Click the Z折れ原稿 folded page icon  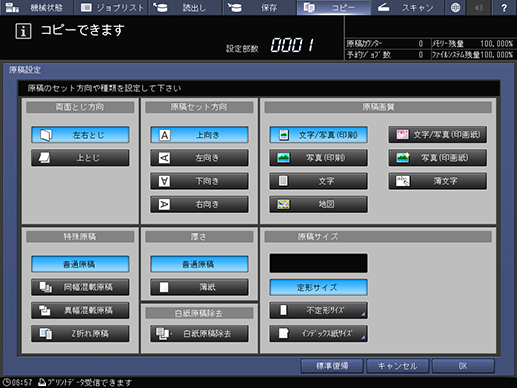(45, 333)
